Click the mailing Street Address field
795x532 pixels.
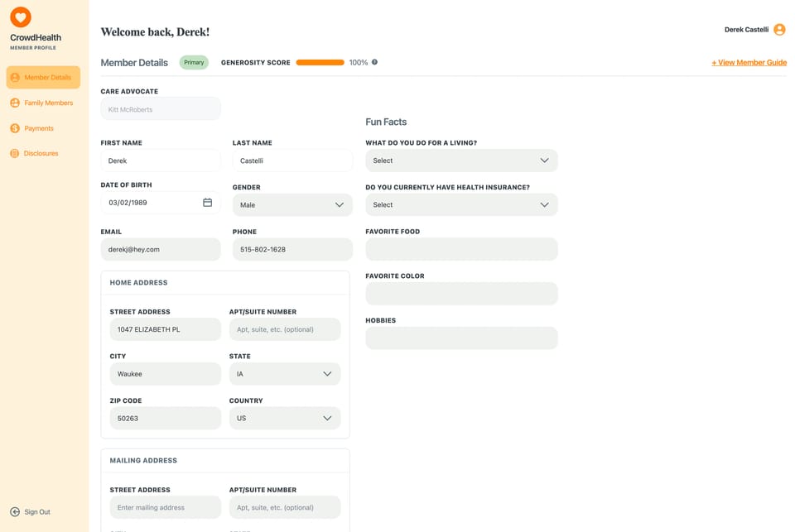(x=166, y=507)
